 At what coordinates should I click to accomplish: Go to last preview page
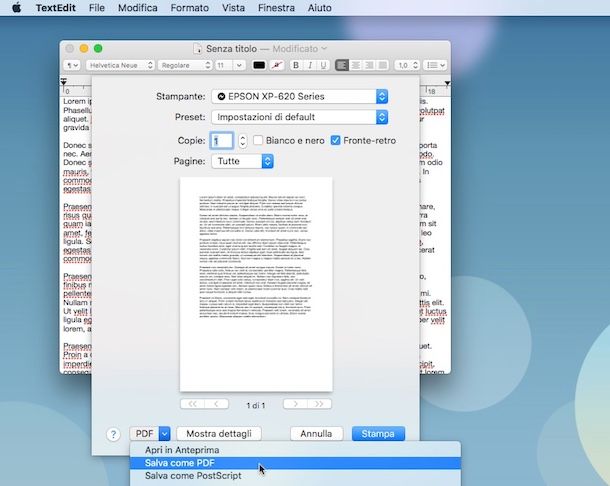319,404
